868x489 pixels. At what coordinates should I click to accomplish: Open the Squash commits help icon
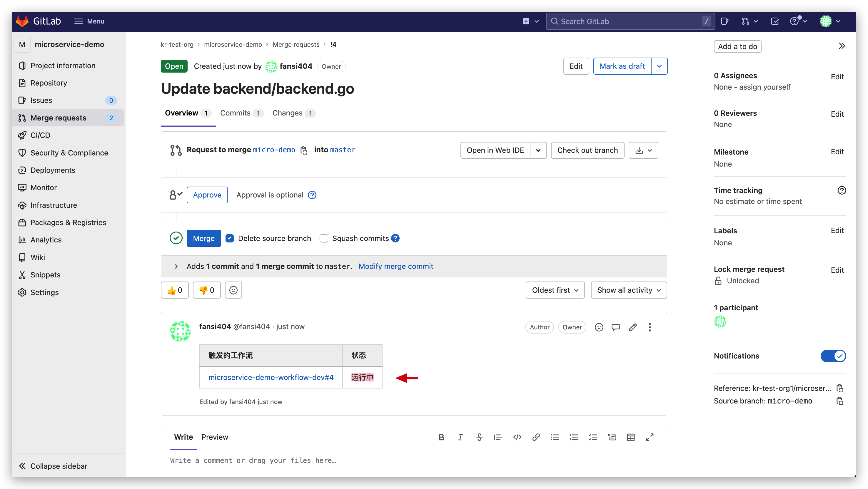click(x=395, y=238)
